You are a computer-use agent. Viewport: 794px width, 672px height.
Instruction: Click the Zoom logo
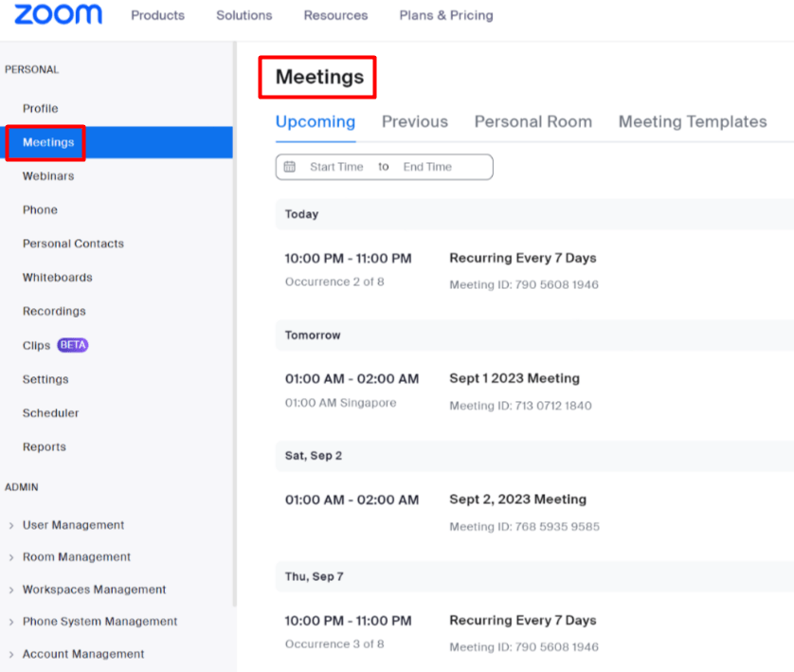click(58, 14)
